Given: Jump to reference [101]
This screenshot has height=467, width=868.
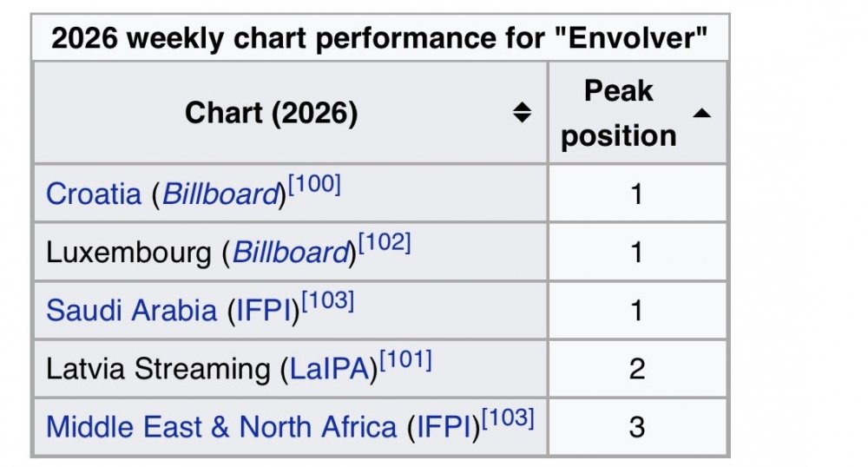Looking at the screenshot, I should 404,361.
